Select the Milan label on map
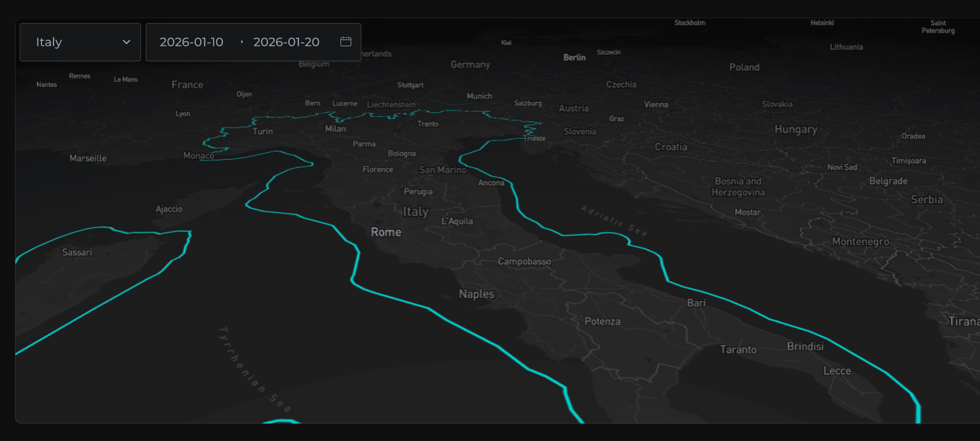980x441 pixels. [x=335, y=129]
